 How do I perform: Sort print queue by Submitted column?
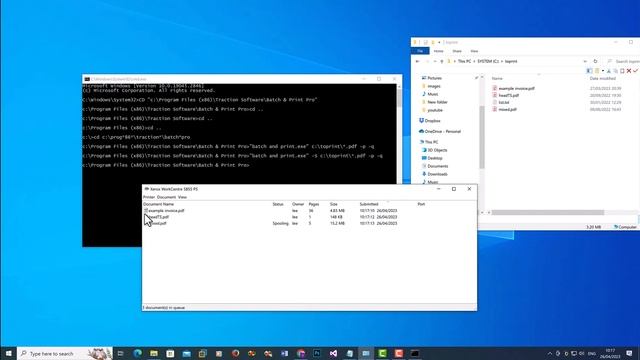[369, 204]
